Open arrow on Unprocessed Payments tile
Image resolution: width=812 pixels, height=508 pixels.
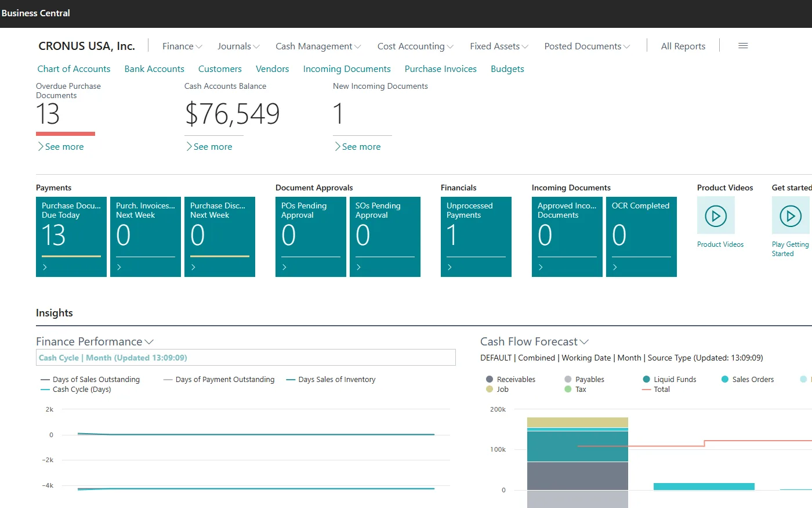(449, 267)
